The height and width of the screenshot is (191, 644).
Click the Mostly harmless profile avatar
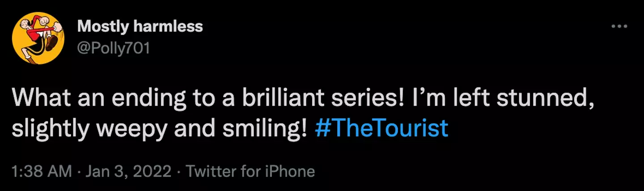[38, 38]
